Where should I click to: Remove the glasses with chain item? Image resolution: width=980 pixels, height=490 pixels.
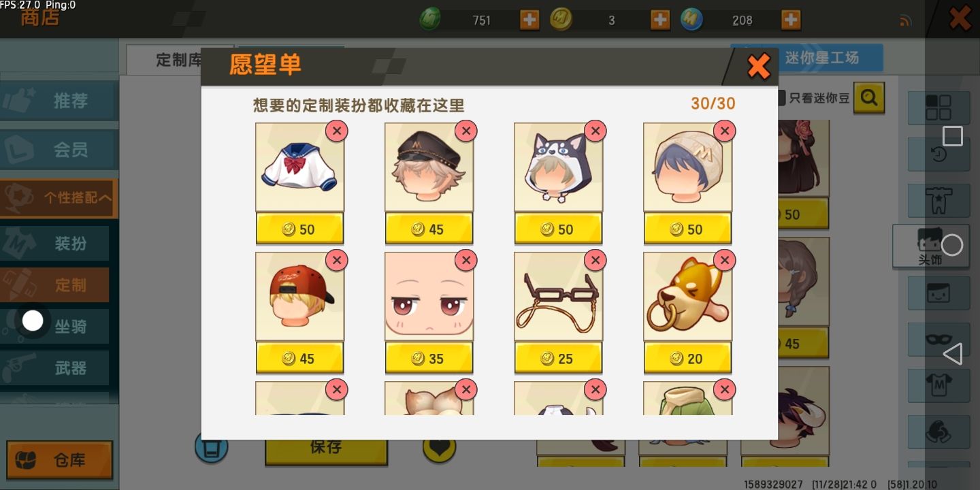(x=595, y=260)
